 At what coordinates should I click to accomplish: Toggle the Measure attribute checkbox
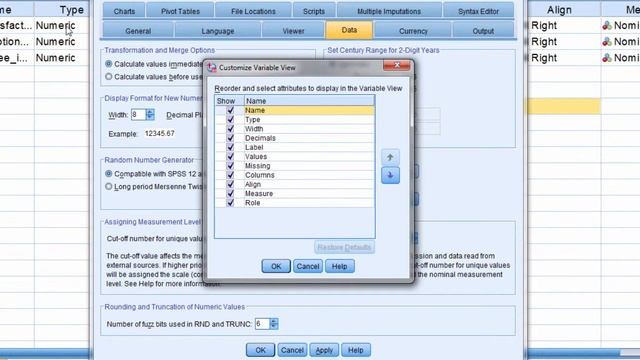point(230,193)
